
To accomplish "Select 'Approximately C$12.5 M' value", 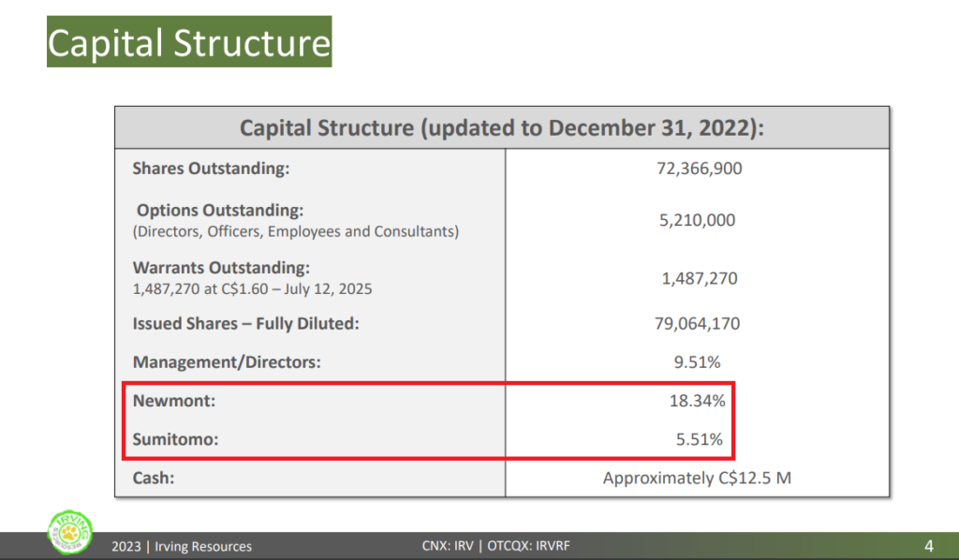I will [x=697, y=479].
